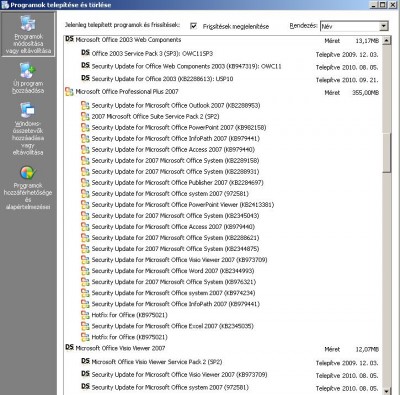Click the icon of Office Suite Service Pack 2
The height and width of the screenshot is (395, 400).
click(85, 116)
